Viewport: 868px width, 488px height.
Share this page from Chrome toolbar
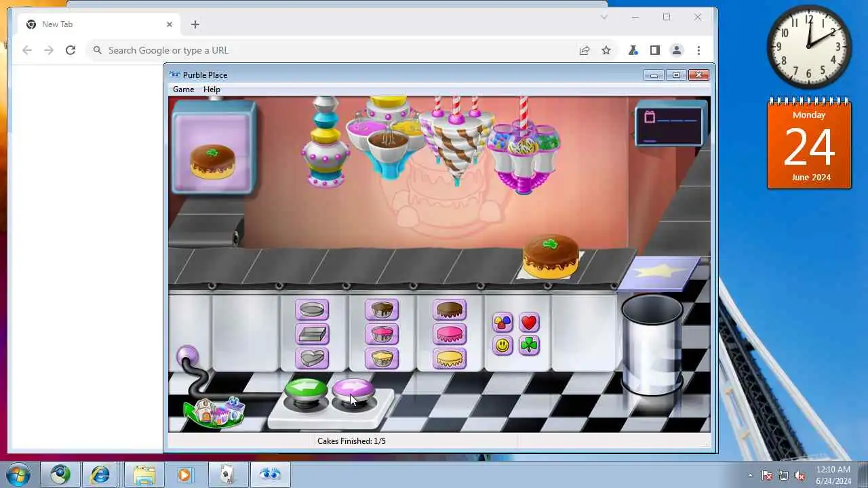coord(585,50)
